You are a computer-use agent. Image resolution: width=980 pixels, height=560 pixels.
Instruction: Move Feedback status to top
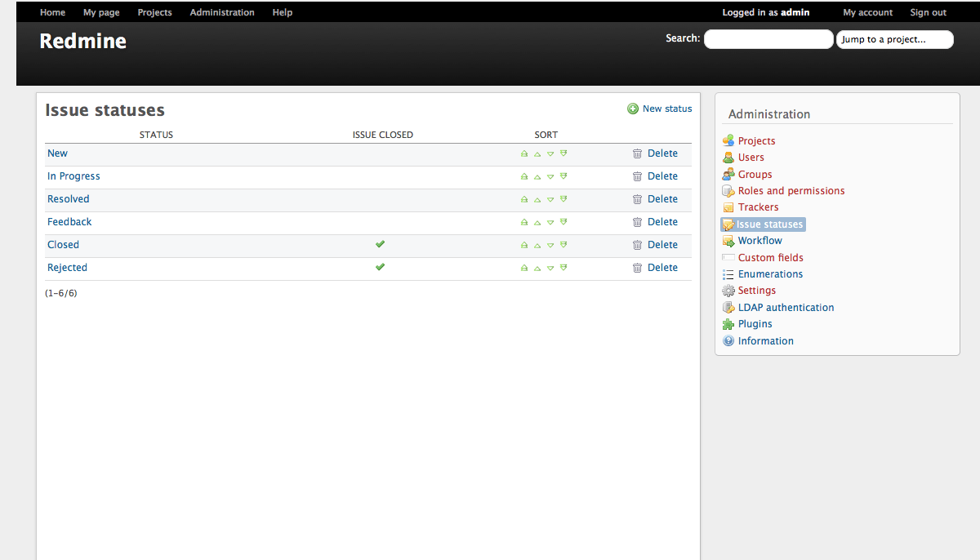point(524,222)
